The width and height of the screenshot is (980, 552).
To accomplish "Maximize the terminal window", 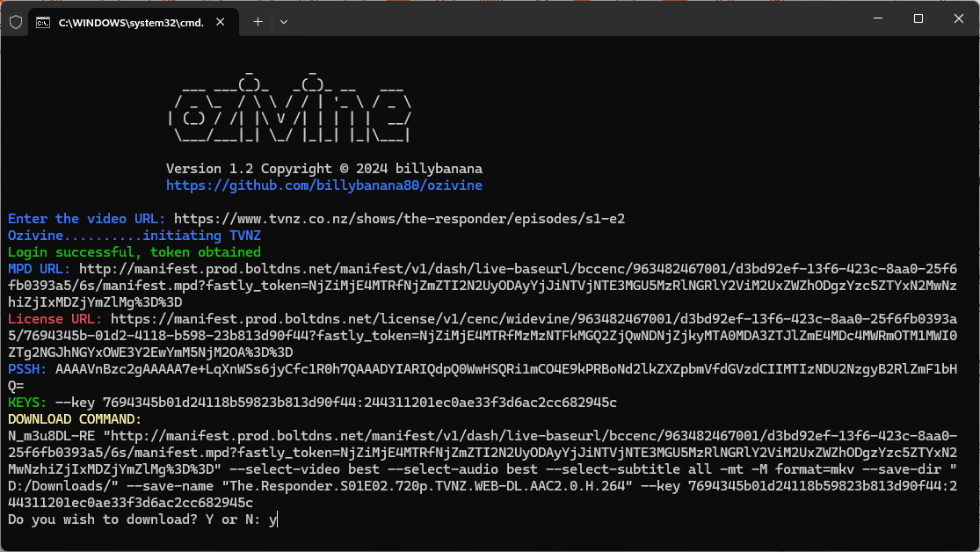I will [x=918, y=18].
